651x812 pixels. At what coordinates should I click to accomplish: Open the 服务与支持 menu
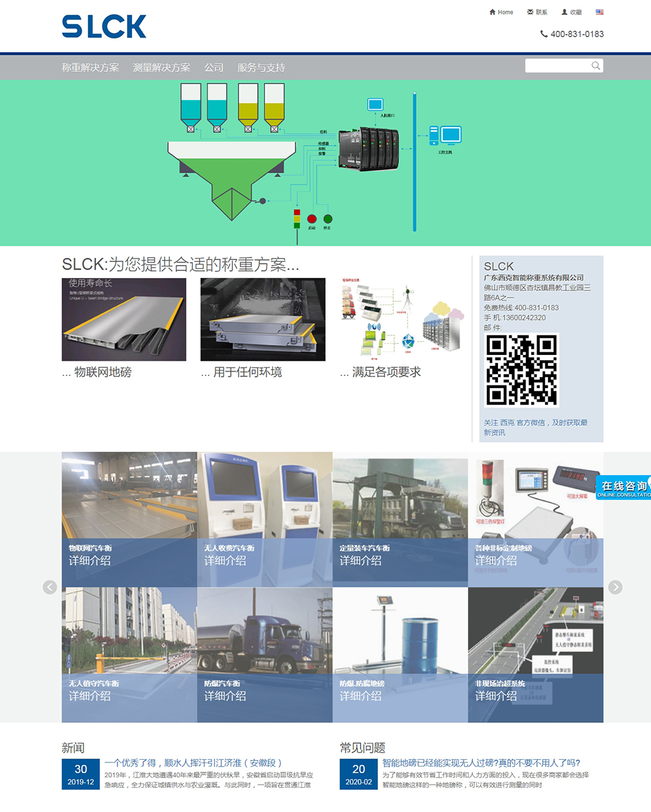[x=261, y=68]
